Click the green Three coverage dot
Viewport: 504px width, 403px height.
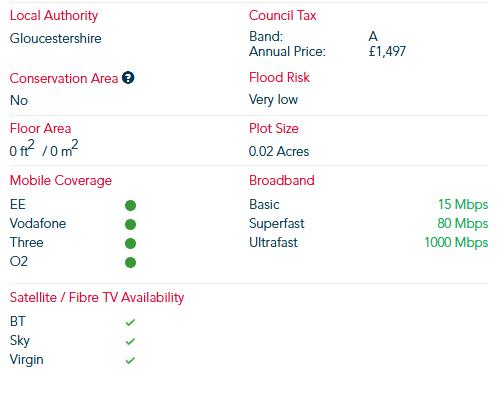(x=130, y=243)
